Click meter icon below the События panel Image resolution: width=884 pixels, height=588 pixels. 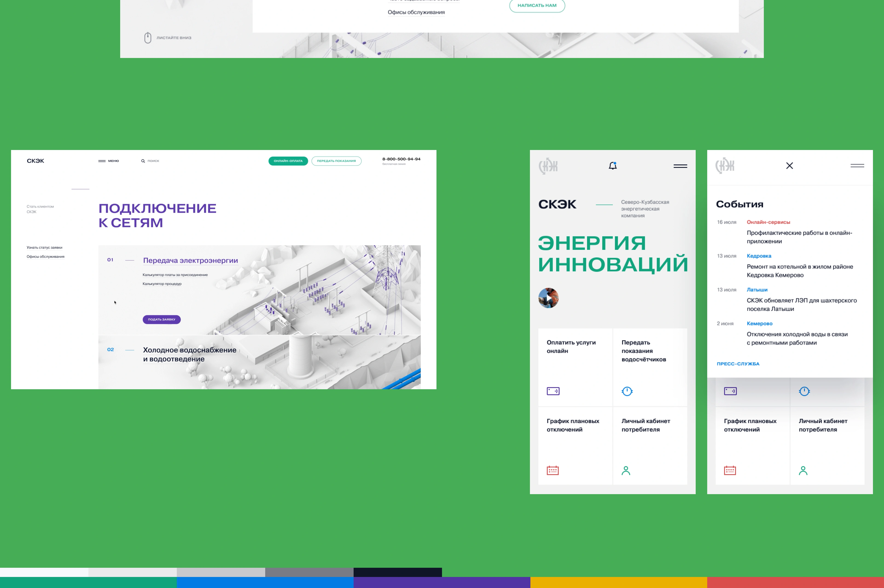click(x=804, y=391)
